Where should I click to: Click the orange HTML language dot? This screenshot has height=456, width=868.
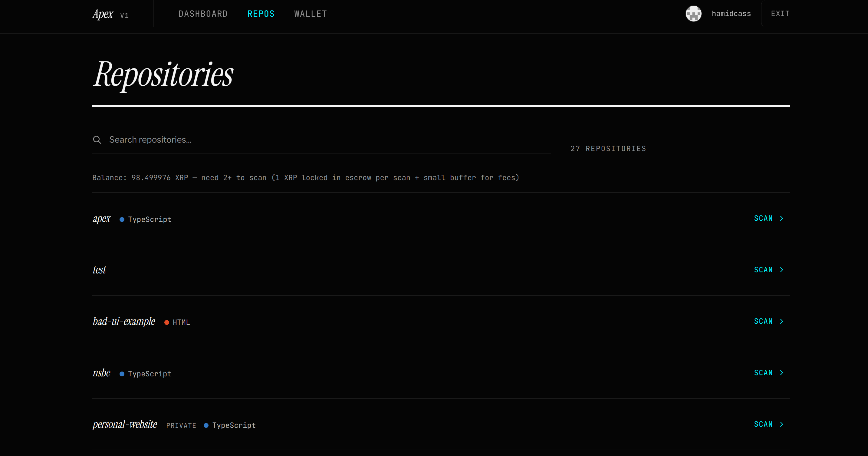click(x=166, y=322)
